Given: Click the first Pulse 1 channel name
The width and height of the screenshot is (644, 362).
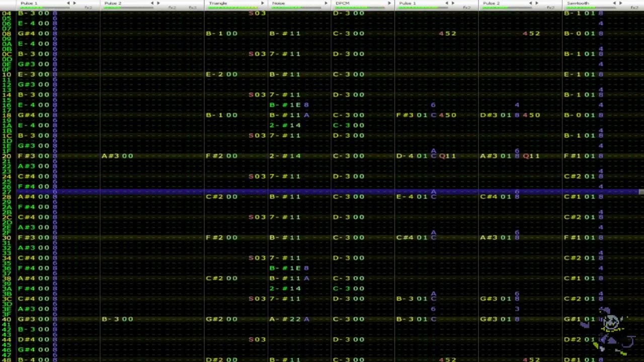Looking at the screenshot, I should [29, 3].
